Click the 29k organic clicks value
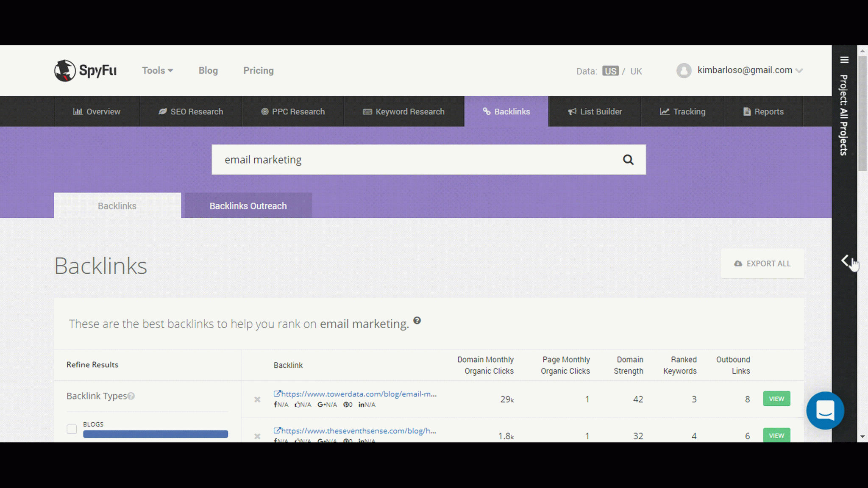 pos(507,399)
